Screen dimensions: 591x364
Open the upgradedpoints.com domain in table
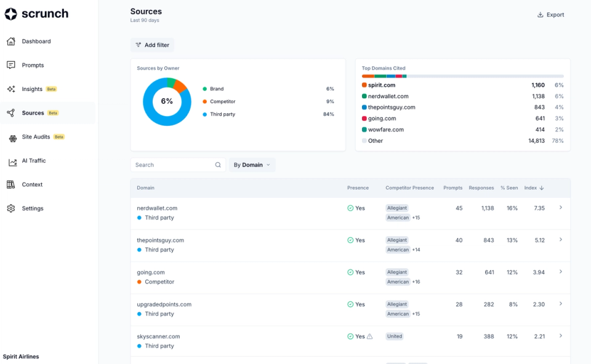164,304
